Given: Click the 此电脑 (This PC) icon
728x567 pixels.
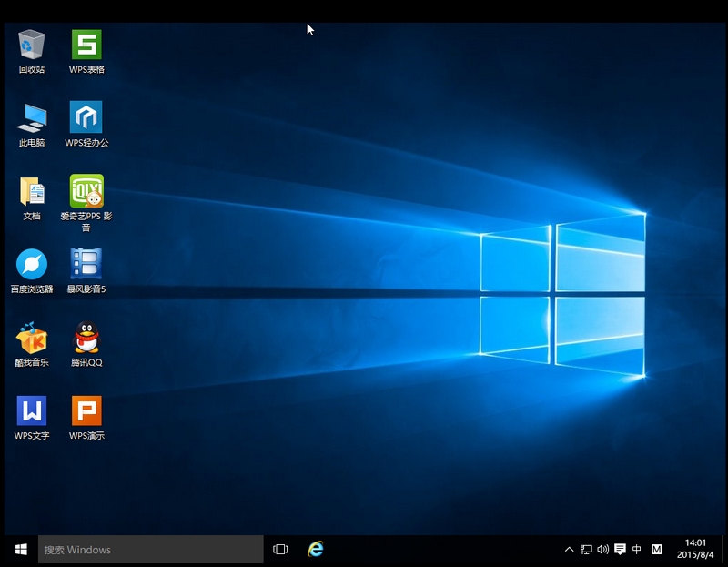Looking at the screenshot, I should tap(32, 117).
